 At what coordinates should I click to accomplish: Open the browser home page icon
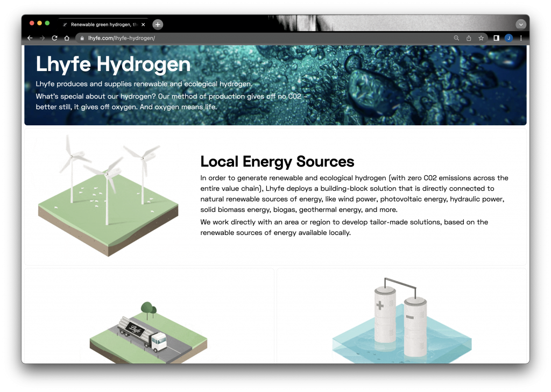67,38
